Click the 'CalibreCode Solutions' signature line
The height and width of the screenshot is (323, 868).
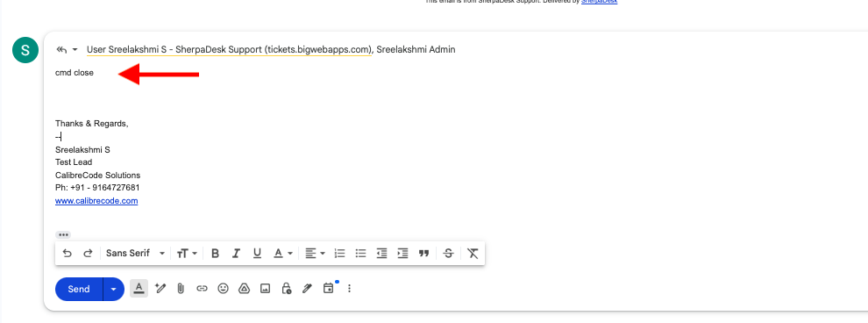coord(98,175)
